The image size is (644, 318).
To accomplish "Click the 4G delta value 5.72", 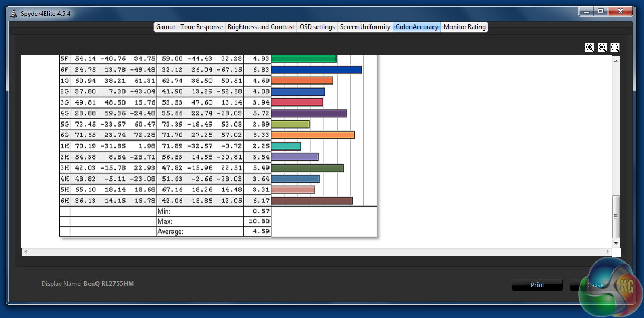I will point(261,114).
